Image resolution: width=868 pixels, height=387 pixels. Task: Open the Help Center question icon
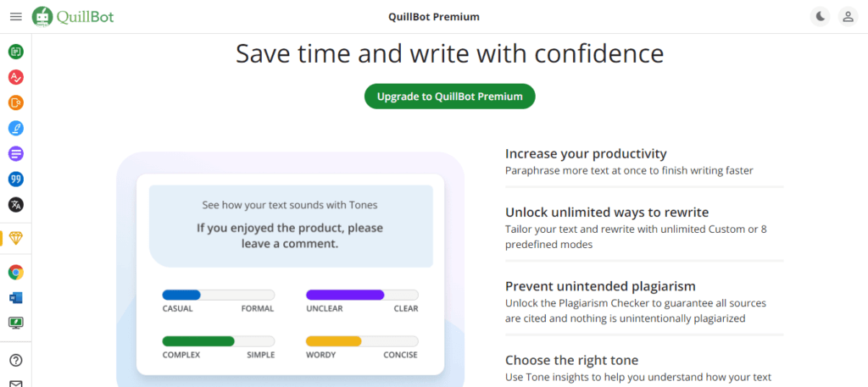pos(15,360)
